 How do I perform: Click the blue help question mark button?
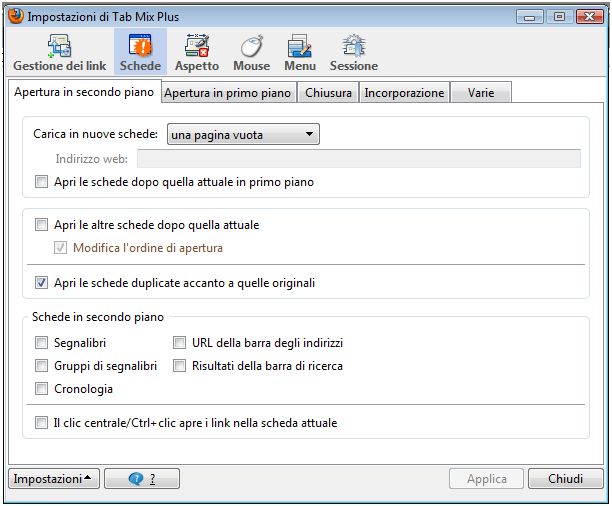142,479
